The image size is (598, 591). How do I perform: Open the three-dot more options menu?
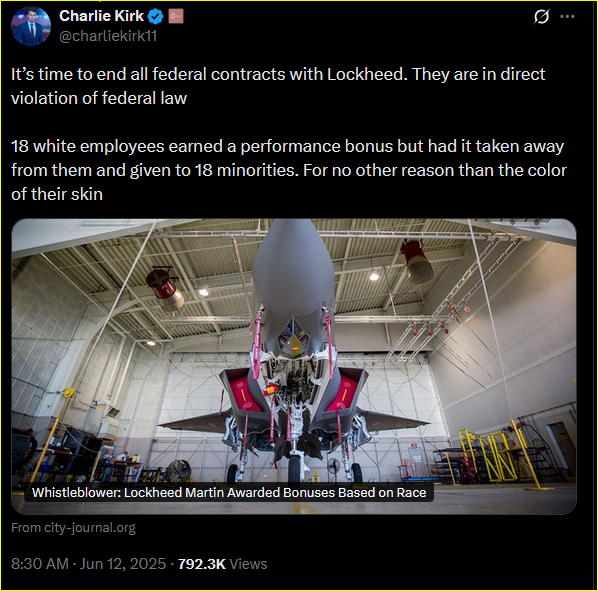tap(567, 16)
